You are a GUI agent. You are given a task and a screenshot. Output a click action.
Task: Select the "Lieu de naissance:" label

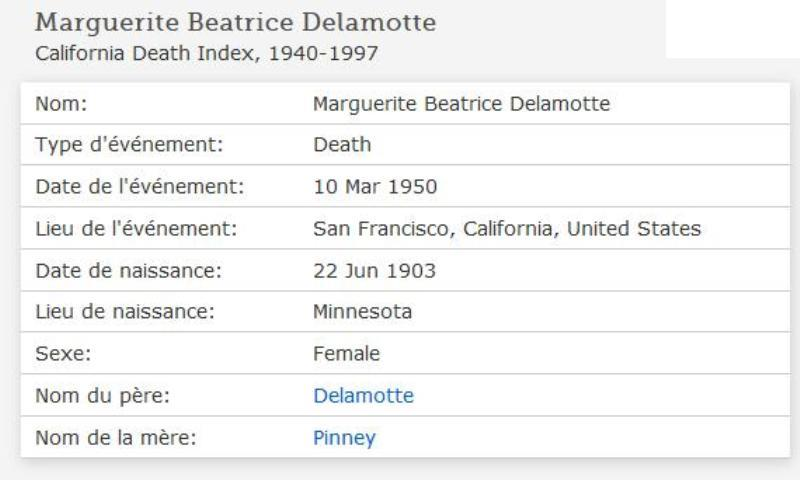pyautogui.click(x=126, y=312)
